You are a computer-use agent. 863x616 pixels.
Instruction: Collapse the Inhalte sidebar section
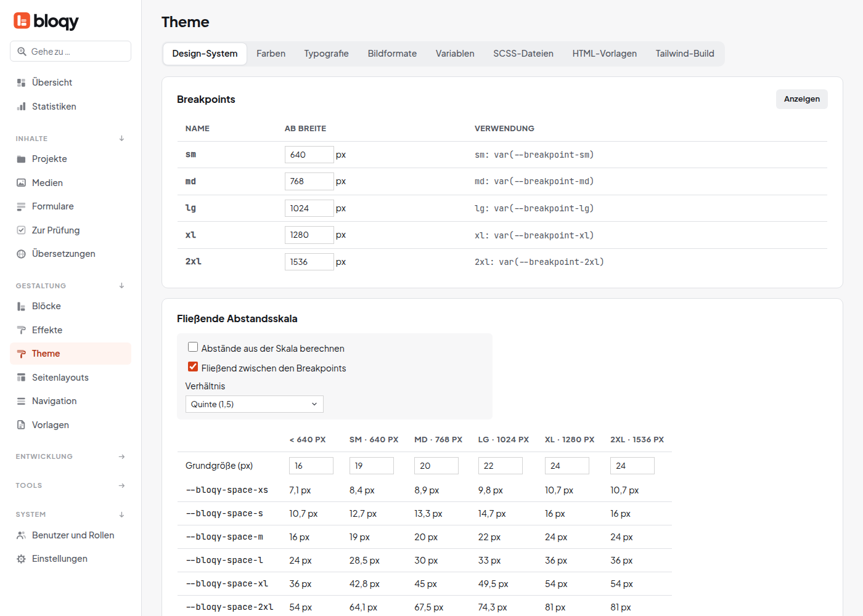point(121,139)
